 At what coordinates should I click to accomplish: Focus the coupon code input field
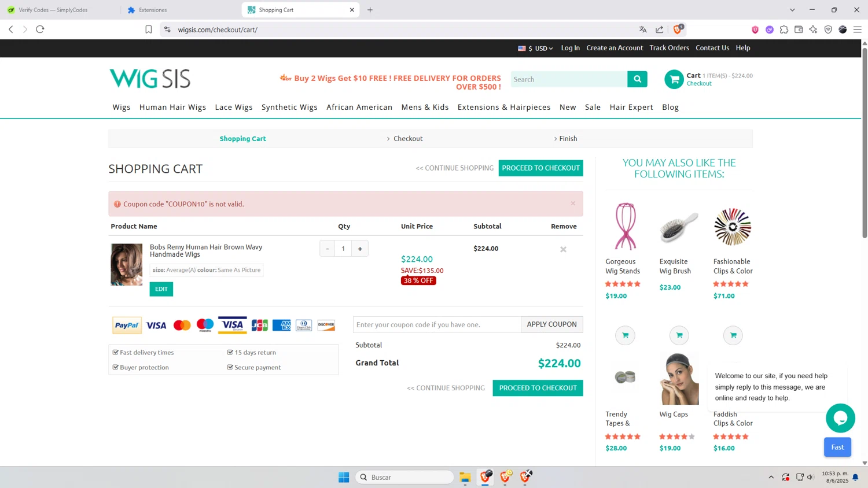(437, 324)
